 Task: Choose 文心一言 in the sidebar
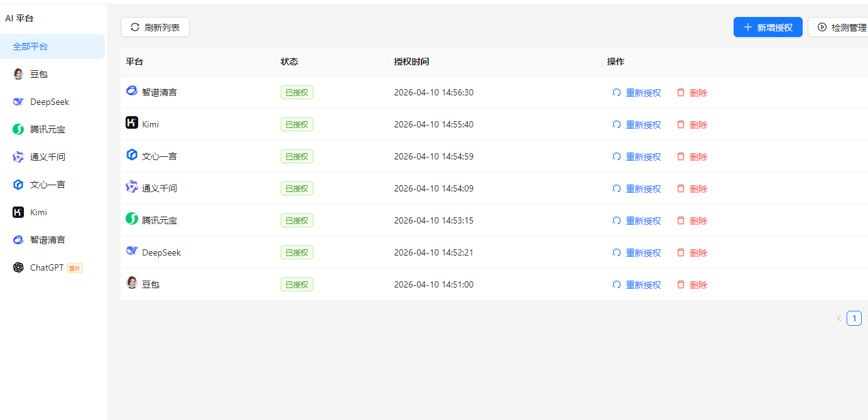(52, 185)
